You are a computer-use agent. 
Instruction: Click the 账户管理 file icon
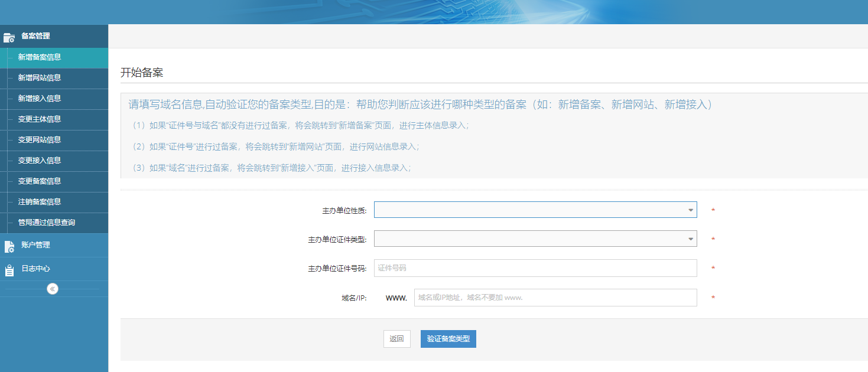point(9,246)
